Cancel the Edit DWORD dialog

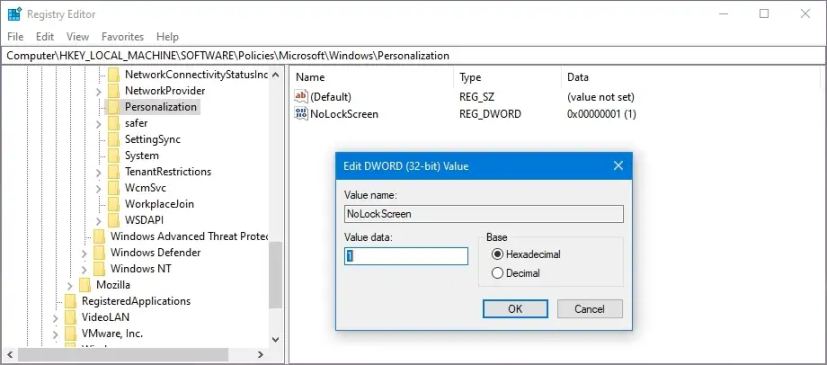[590, 309]
